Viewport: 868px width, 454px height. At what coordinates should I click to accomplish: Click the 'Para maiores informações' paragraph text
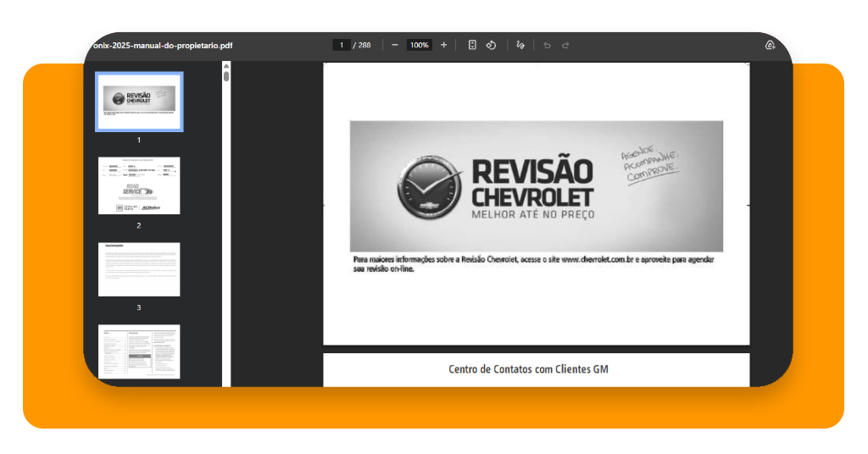point(534,263)
